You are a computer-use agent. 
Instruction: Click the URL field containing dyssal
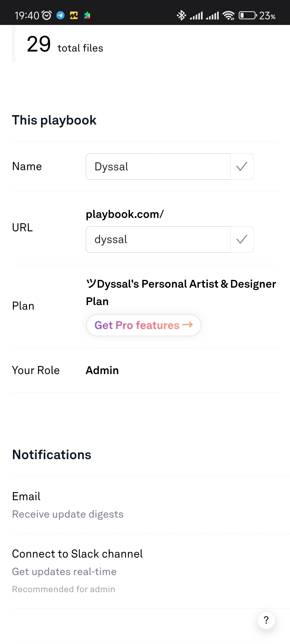pyautogui.click(x=158, y=239)
